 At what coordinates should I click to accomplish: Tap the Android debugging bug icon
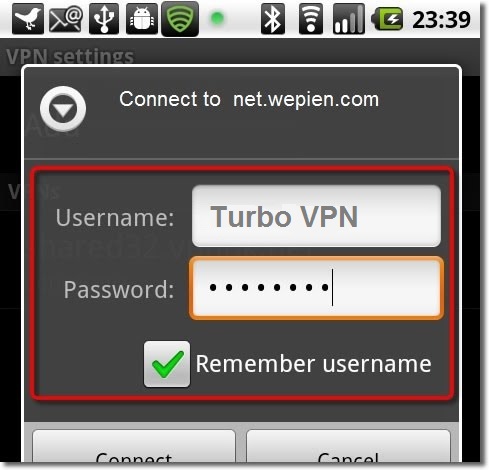click(142, 19)
